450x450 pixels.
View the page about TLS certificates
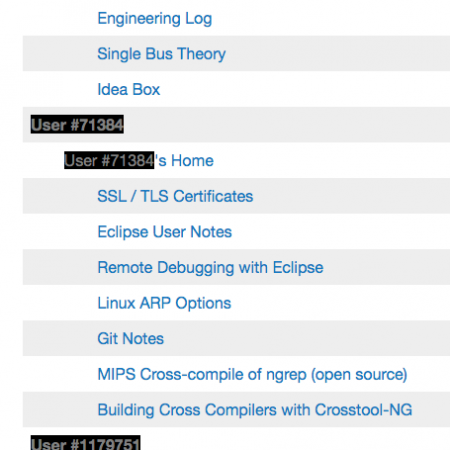(x=175, y=196)
